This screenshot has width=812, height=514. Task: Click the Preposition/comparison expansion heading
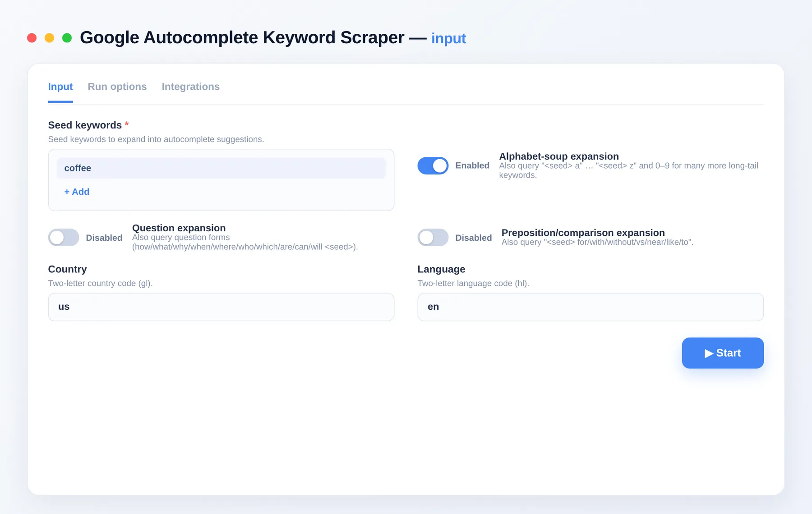[x=583, y=233]
